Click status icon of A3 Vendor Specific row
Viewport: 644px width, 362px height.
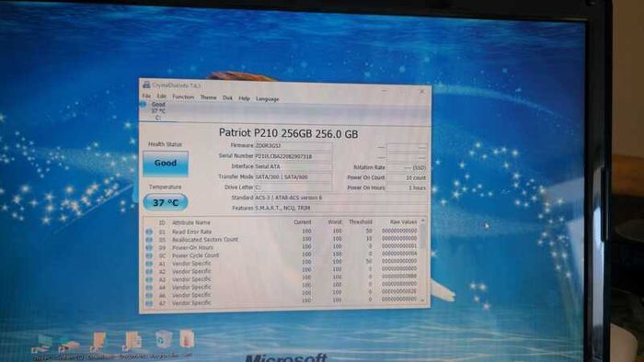tap(149, 279)
